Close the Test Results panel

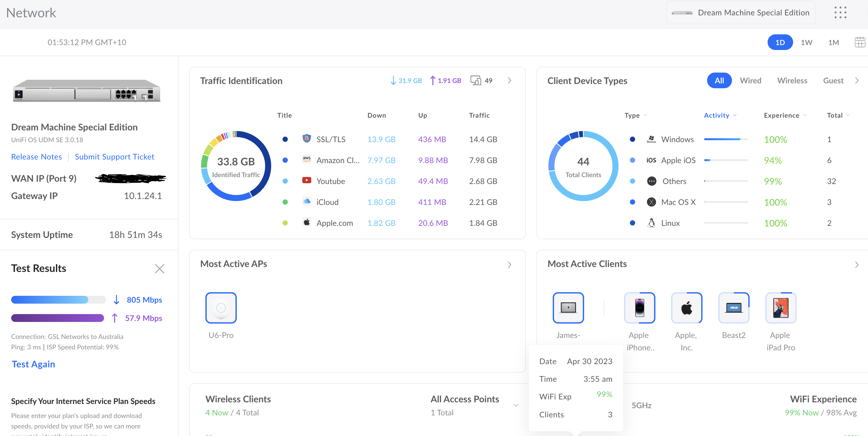(x=159, y=268)
